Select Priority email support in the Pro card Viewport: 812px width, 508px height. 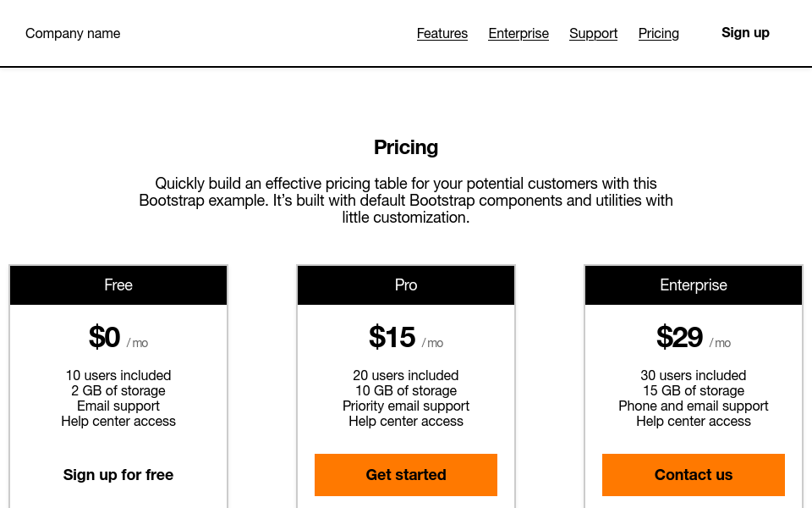click(x=405, y=406)
